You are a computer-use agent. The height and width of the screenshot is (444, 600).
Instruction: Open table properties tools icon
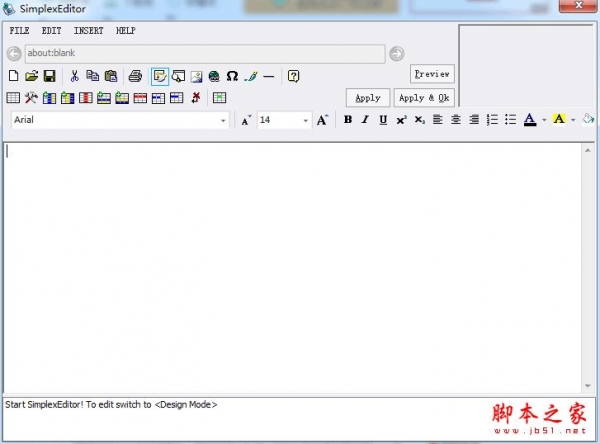[x=31, y=98]
